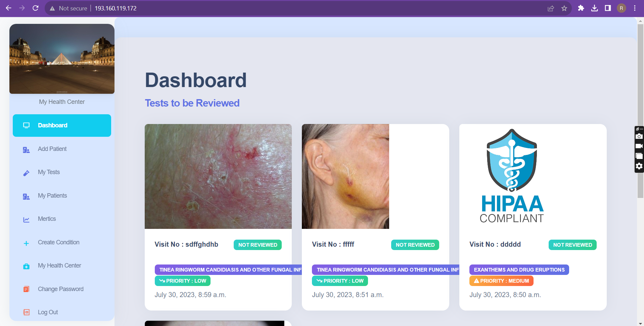The image size is (644, 326).
Task: Click the video recording icon on right edge
Action: [639, 146]
